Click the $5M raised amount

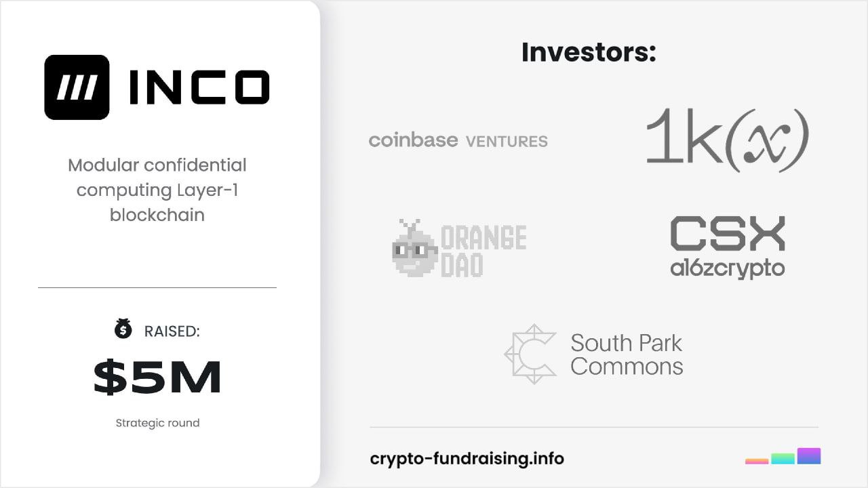(x=157, y=378)
